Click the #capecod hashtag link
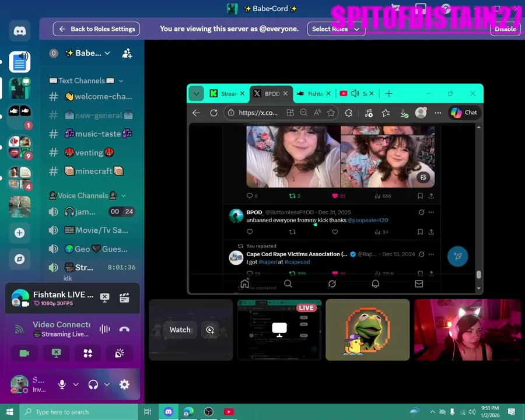 click(297, 262)
